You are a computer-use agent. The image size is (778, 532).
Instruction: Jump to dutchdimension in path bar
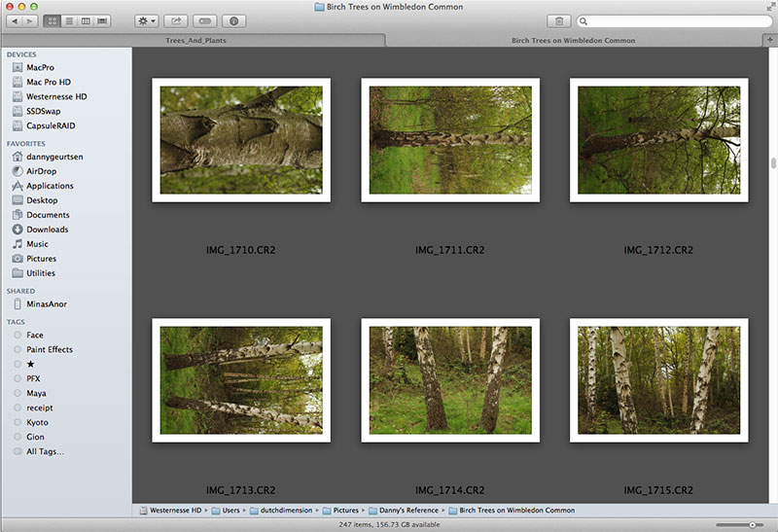coord(281,511)
